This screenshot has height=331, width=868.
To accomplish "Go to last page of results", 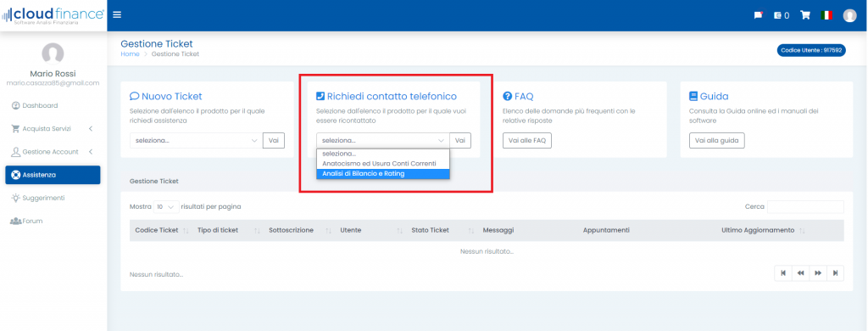I will 835,272.
